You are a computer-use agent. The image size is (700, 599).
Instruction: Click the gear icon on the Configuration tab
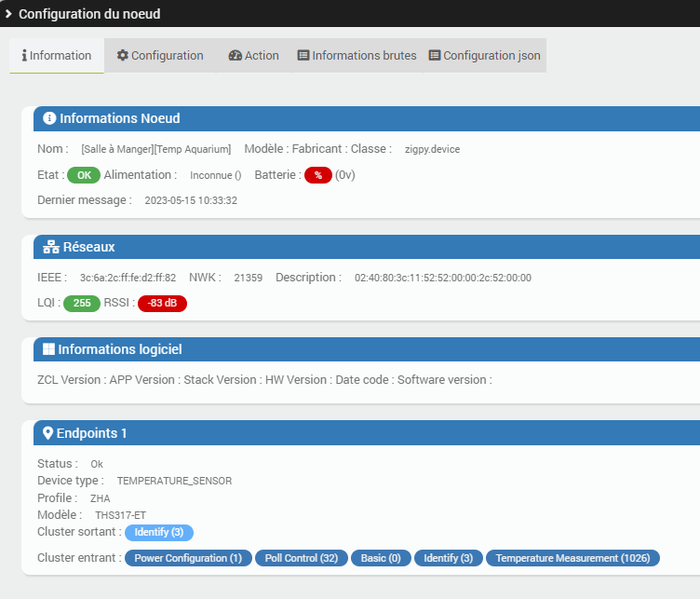[x=123, y=56]
